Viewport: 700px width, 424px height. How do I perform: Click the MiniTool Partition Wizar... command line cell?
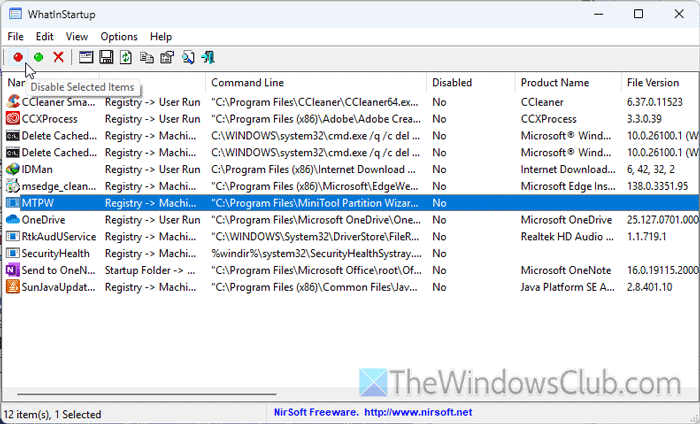315,203
